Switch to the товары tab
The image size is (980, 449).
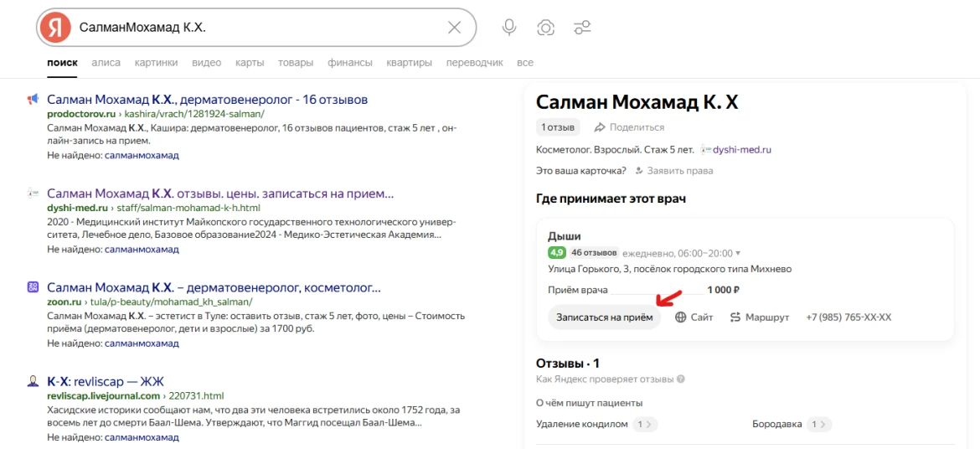click(x=296, y=63)
